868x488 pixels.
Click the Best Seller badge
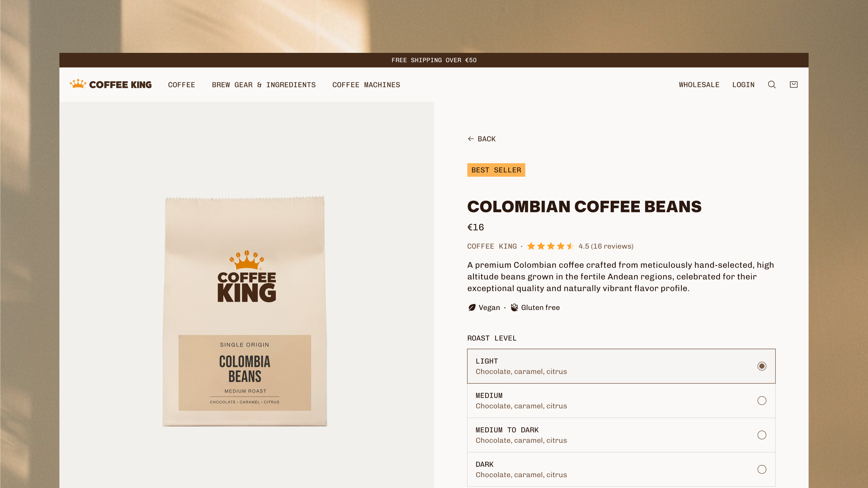coord(496,170)
